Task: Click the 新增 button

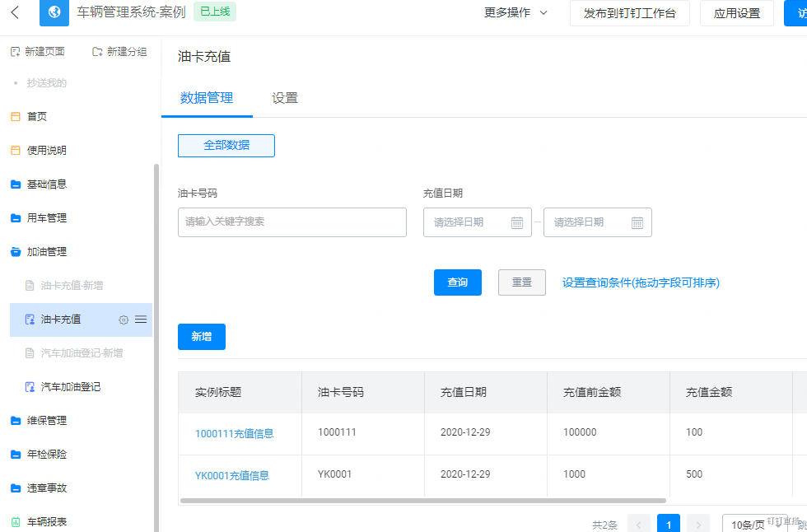Action: click(x=202, y=337)
